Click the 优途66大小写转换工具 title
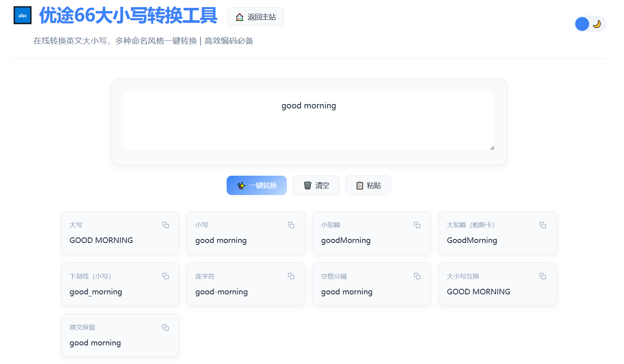Image resolution: width=624 pixels, height=364 pixels. click(128, 15)
